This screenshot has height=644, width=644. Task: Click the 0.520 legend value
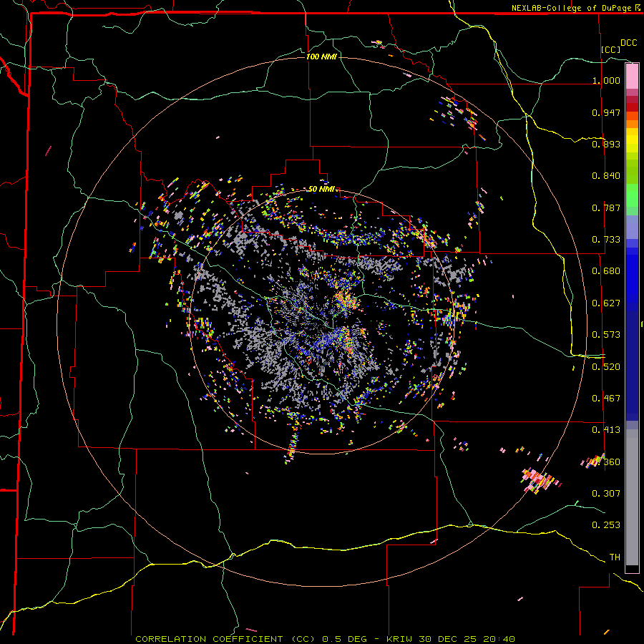tap(606, 367)
